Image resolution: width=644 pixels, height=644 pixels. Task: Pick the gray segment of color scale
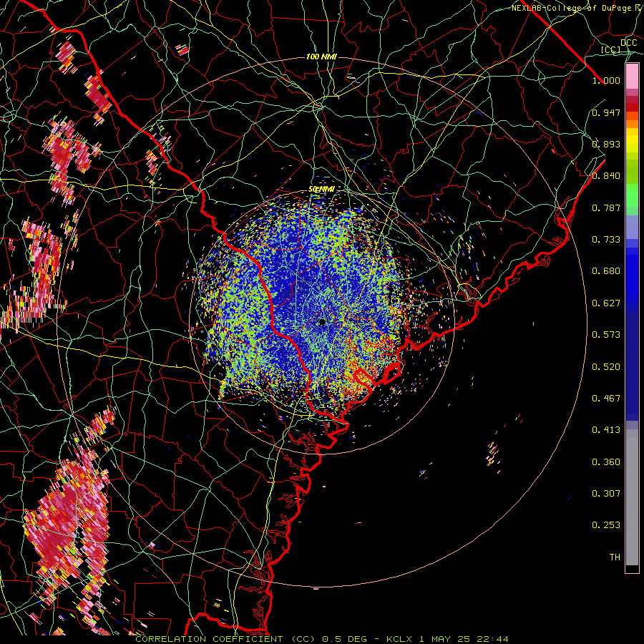tap(632, 497)
